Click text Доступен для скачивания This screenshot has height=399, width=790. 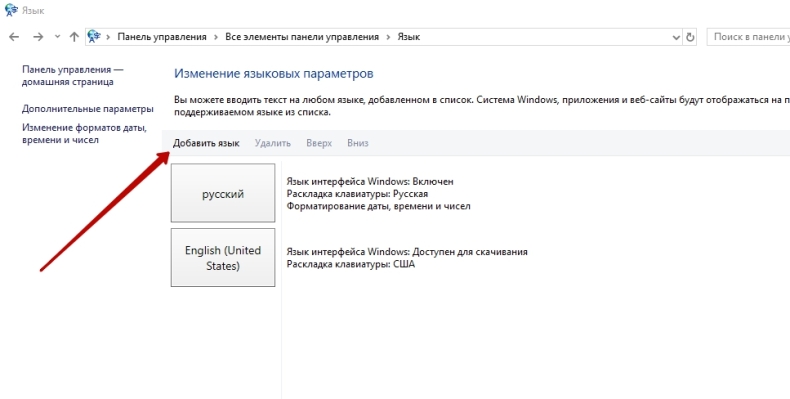[470, 251]
